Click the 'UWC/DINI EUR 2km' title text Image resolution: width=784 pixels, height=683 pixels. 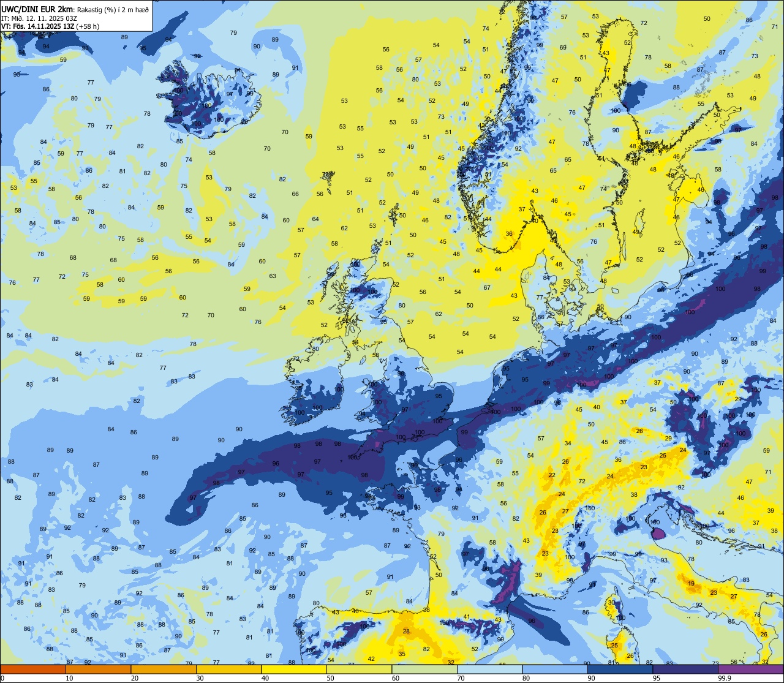coord(37,9)
